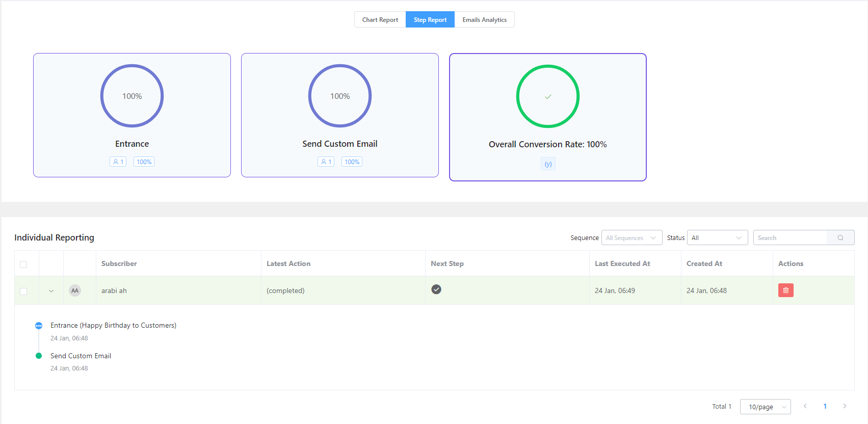
Task: Check the arabi ah row checkbox
Action: click(23, 291)
